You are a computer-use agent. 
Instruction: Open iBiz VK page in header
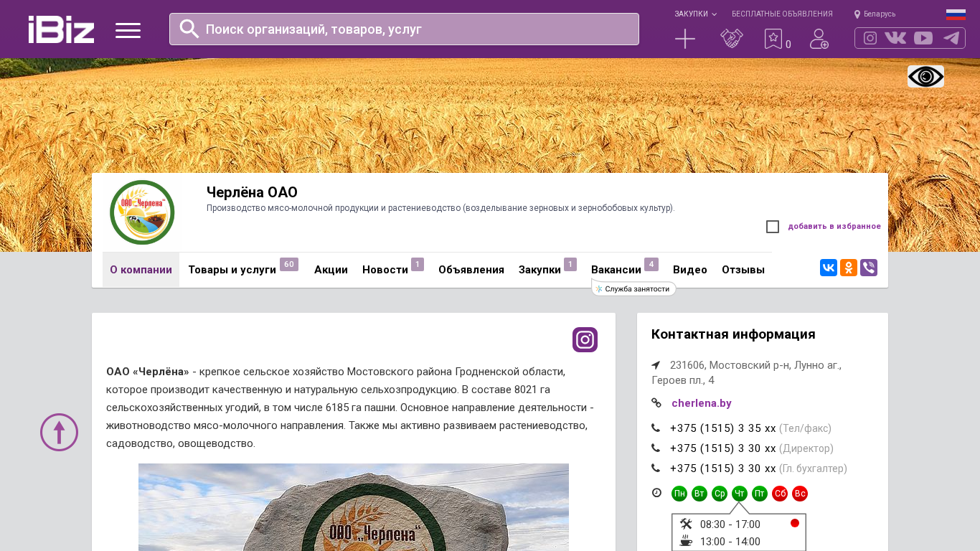tap(895, 38)
